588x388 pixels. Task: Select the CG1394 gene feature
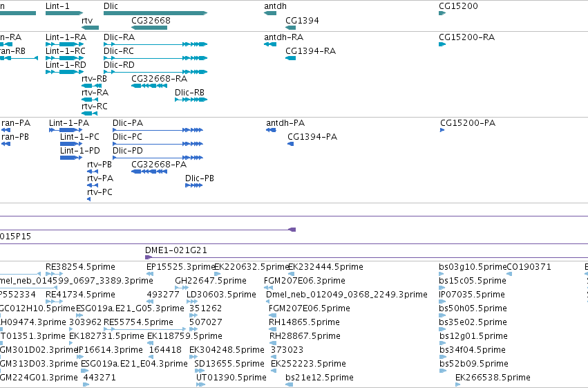coord(291,28)
